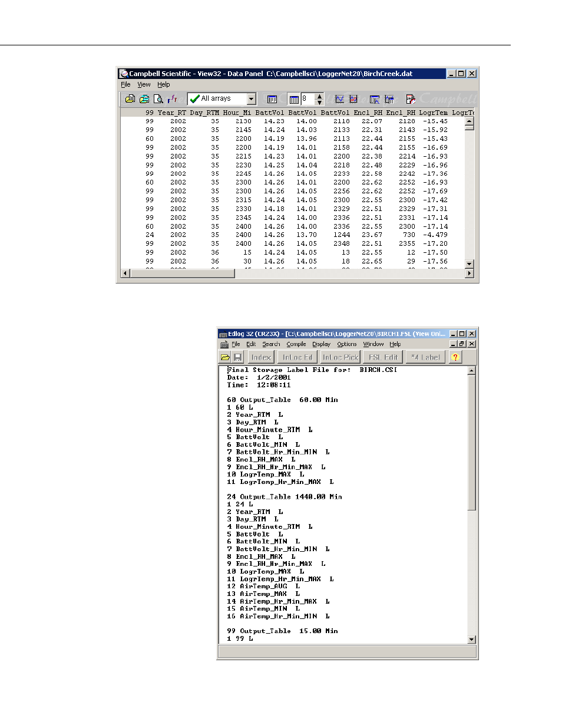Screen dimensions: 562x728
Task: Click the Edlog vertical scrollbar thumb
Action: click(x=471, y=443)
